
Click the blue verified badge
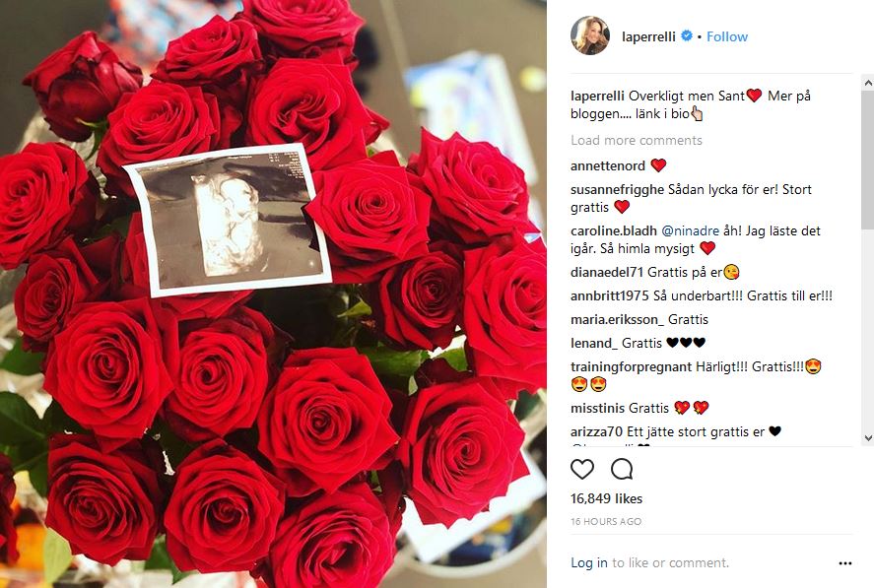pos(687,35)
